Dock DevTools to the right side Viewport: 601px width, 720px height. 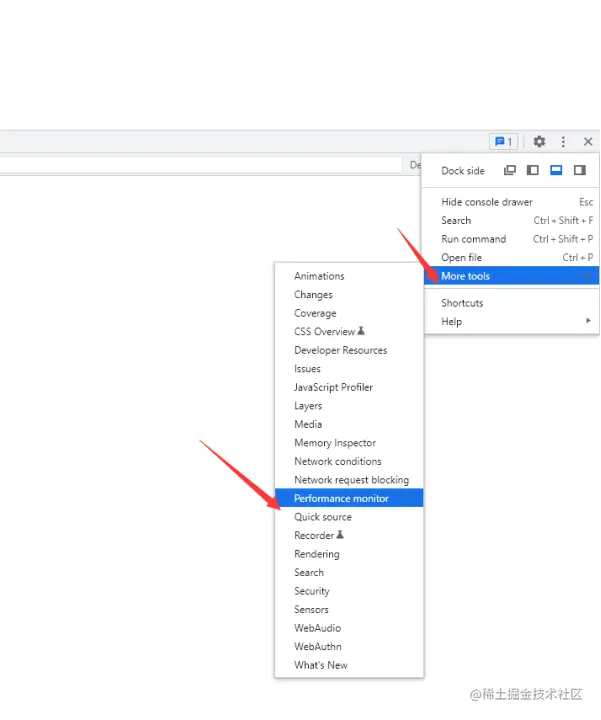tap(579, 170)
